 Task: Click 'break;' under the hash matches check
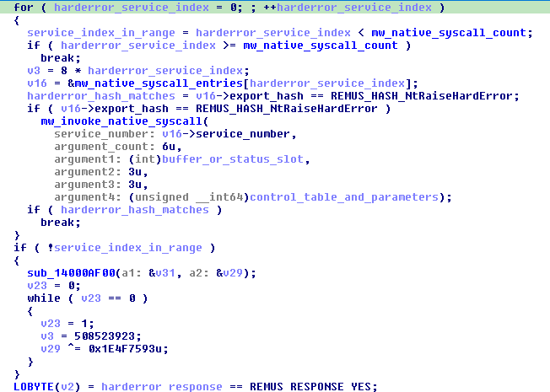click(x=61, y=222)
